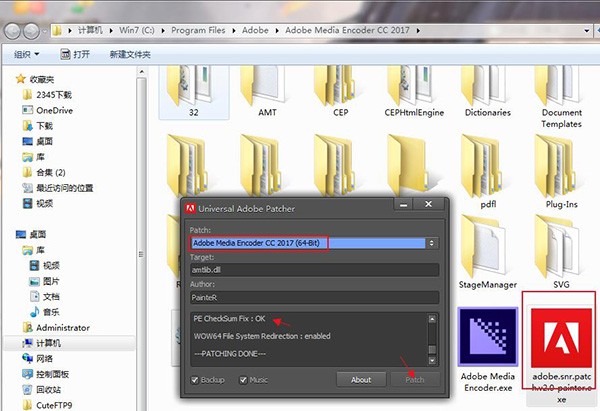Open the Dictionaries folder
Screen dimensions: 600x411
pos(488,92)
